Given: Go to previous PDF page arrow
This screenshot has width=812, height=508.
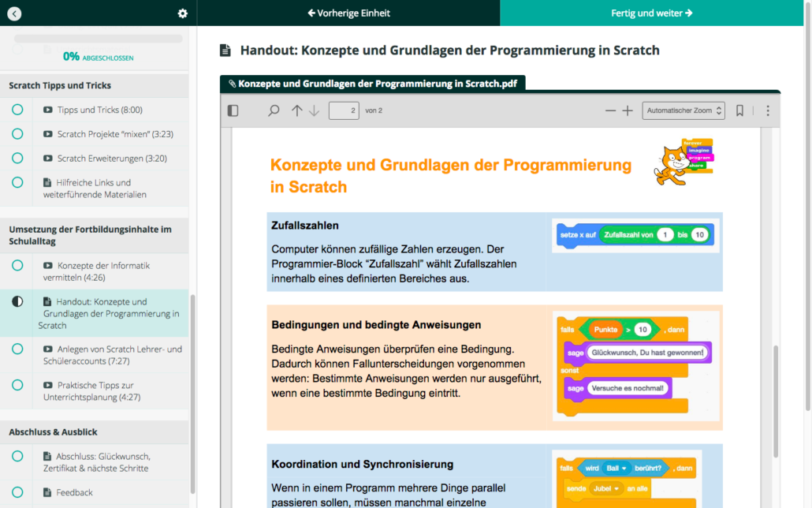Looking at the screenshot, I should [297, 111].
